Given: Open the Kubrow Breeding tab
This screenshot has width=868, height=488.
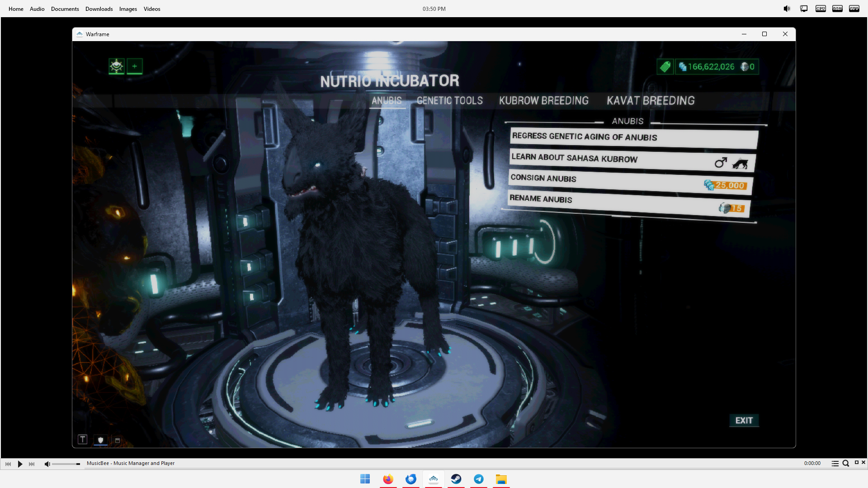Looking at the screenshot, I should [543, 100].
